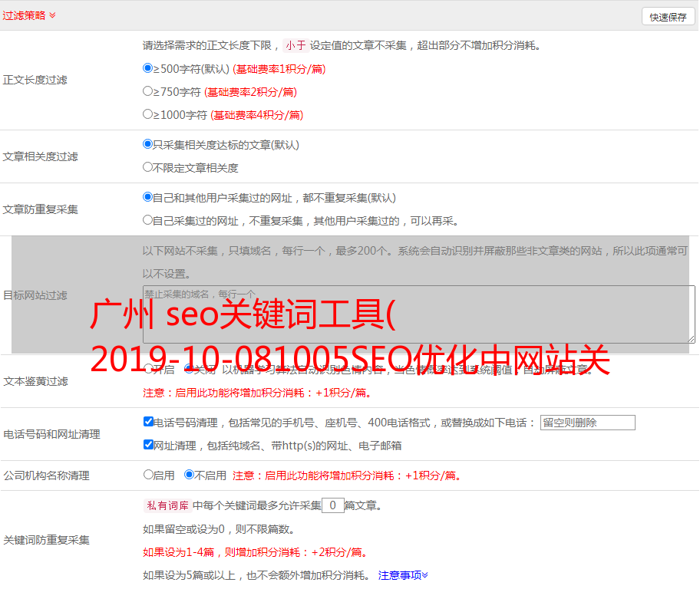This screenshot has width=700, height=589.
Task: Click the 文章防重复采集 label
Action: (40, 209)
